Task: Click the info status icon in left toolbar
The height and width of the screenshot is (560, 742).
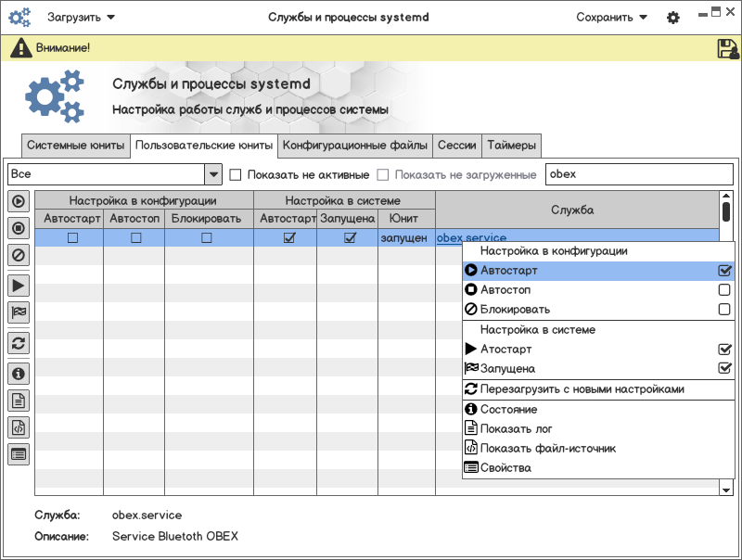Action: coord(19,374)
